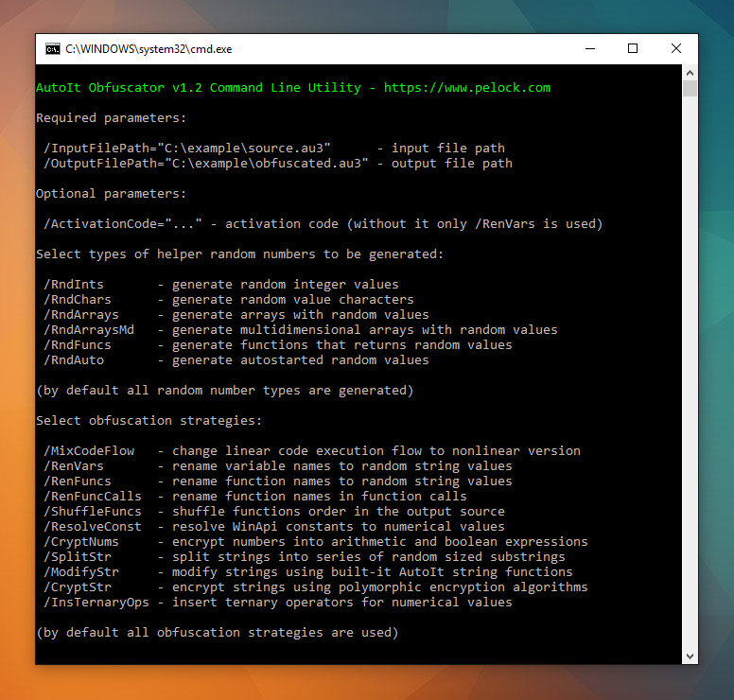Click the /RndInts option text

[74, 284]
